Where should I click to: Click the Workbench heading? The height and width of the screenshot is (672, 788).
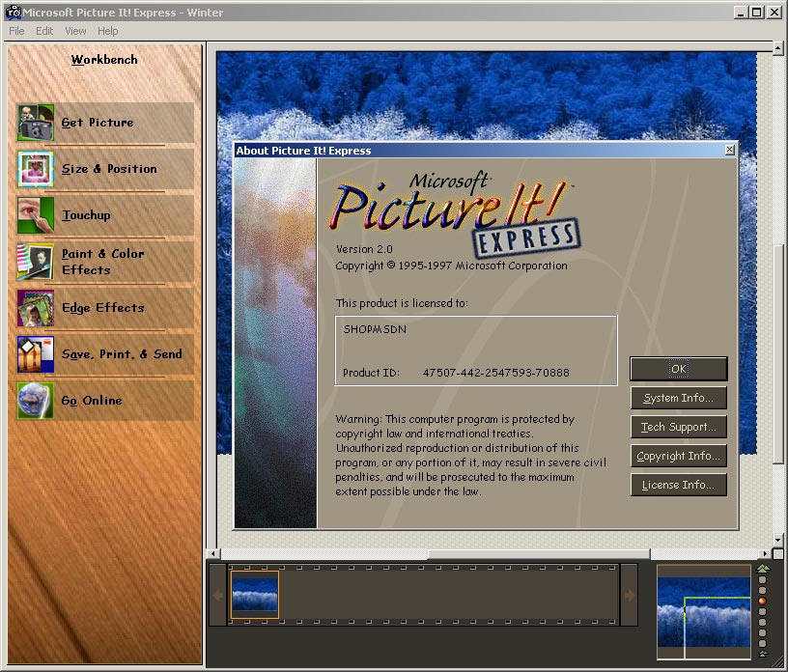click(x=104, y=60)
